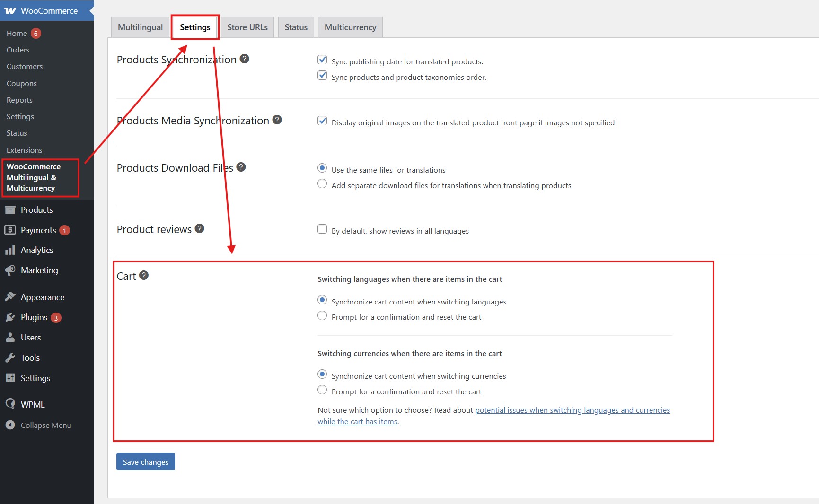Click the WooCommerce logo icon in sidebar
The width and height of the screenshot is (819, 504).
[x=10, y=11]
